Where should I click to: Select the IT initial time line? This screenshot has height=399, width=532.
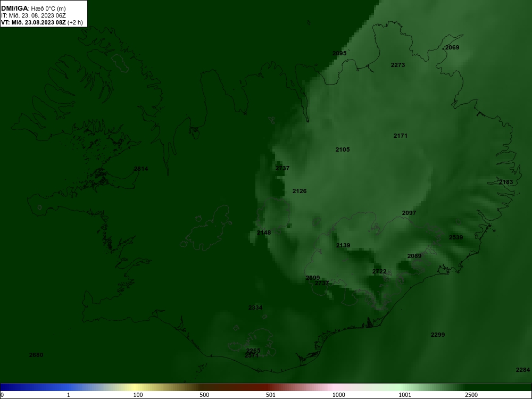coord(33,15)
